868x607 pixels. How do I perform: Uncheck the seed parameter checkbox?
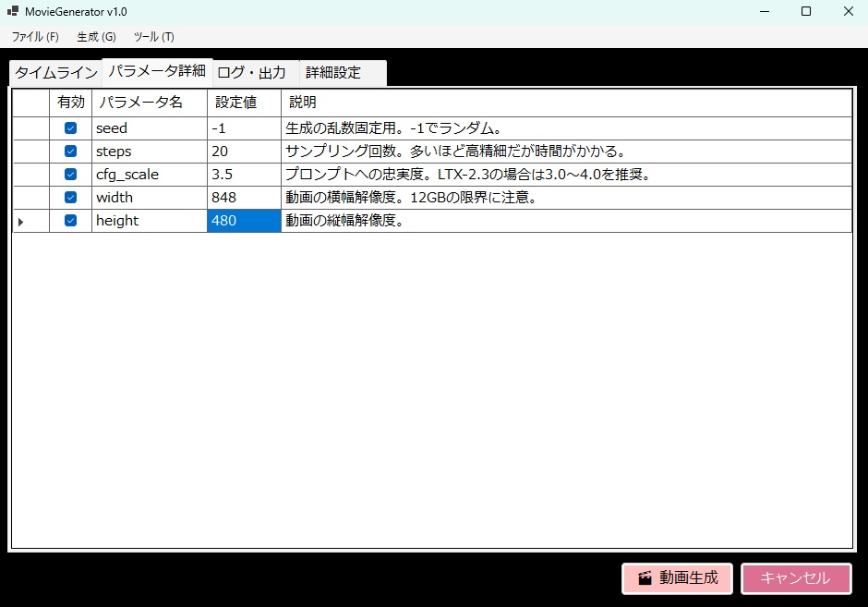point(70,127)
